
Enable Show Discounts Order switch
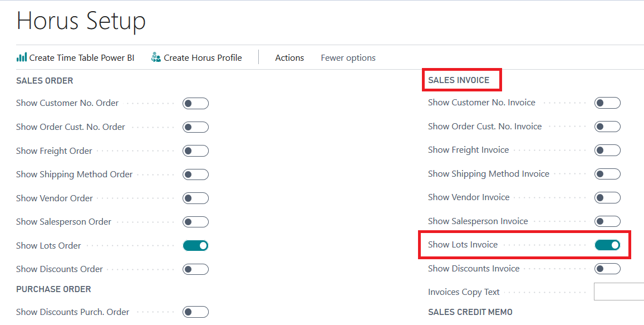pyautogui.click(x=195, y=269)
